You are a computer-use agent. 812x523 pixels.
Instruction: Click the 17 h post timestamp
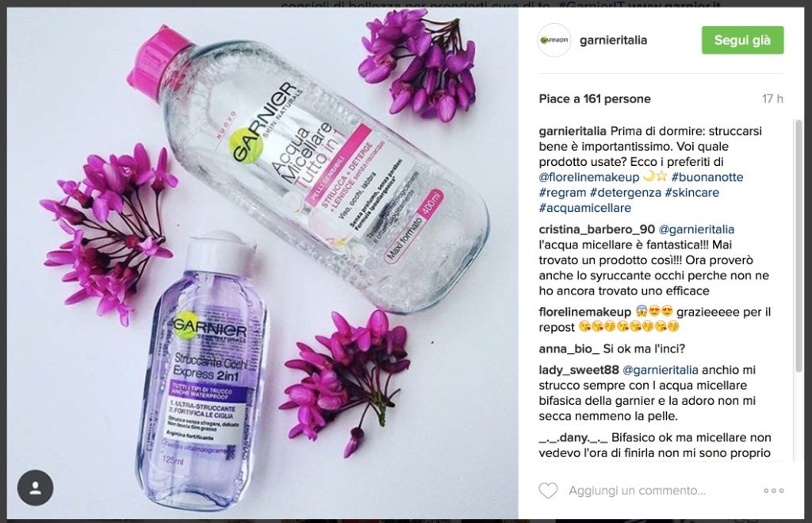(x=772, y=98)
